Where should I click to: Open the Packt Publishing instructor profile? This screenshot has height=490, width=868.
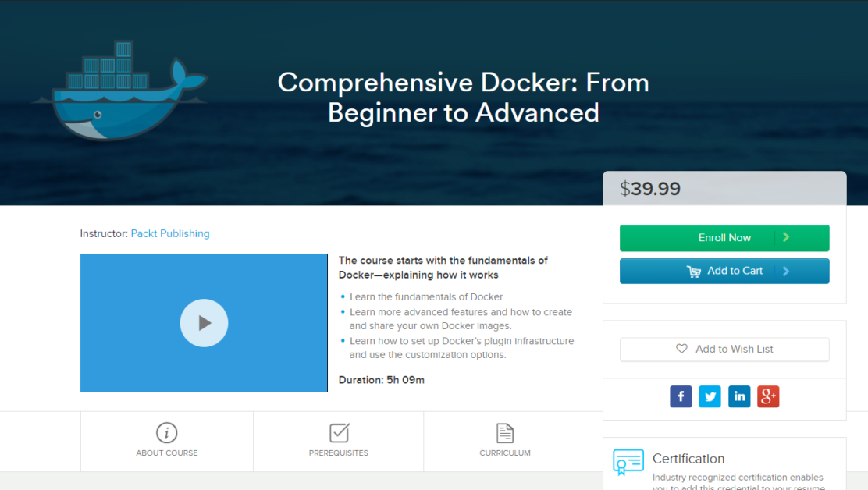click(x=170, y=233)
